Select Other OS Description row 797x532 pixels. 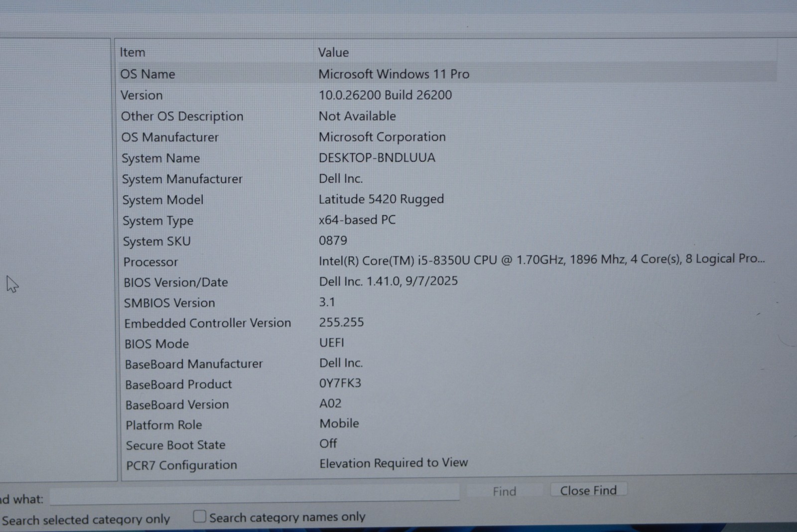point(447,116)
